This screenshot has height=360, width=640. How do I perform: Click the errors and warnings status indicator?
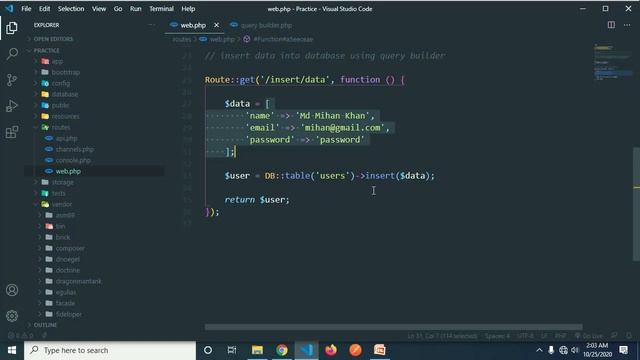[x=20, y=336]
